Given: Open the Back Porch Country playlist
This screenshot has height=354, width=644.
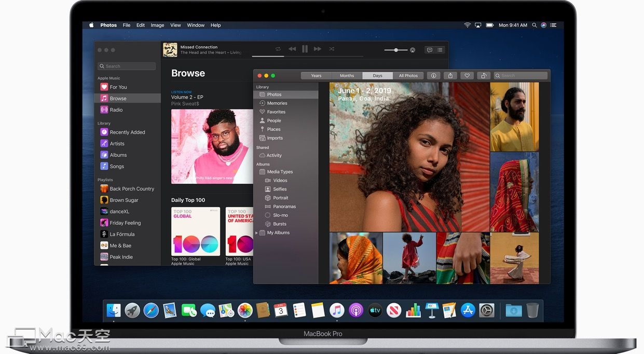Looking at the screenshot, I should click(x=127, y=189).
